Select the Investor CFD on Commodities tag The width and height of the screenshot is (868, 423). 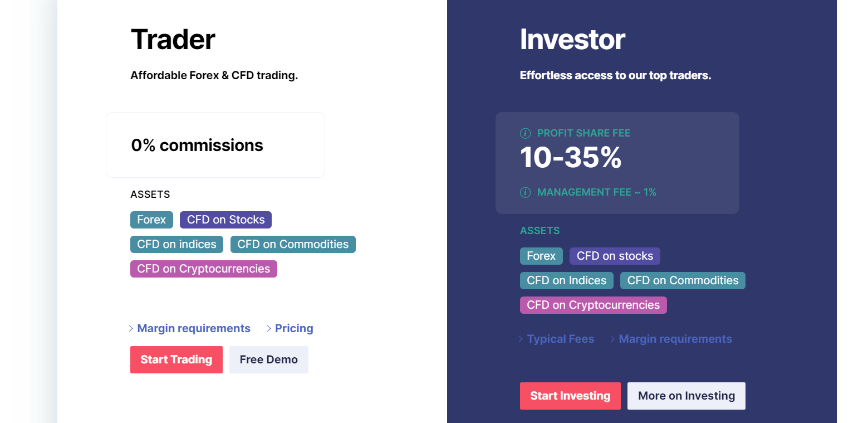coord(683,280)
